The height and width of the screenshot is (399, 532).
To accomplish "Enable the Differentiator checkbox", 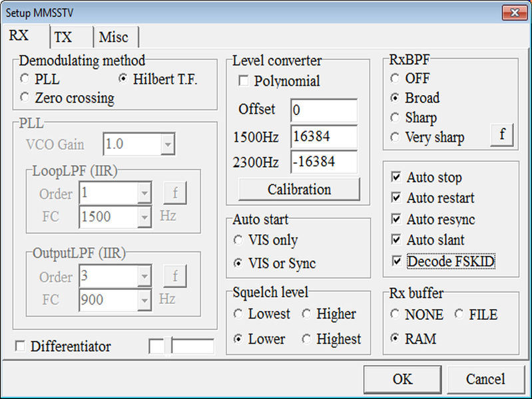I will click(20, 346).
